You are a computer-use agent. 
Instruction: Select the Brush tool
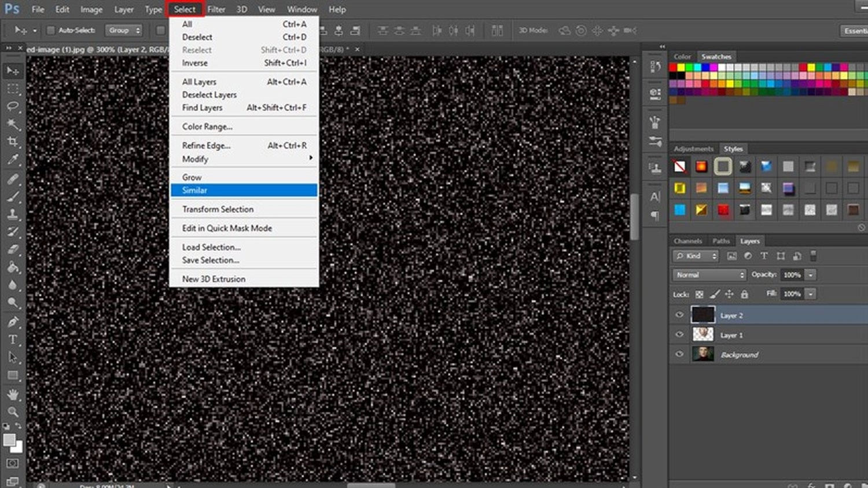[x=13, y=197]
